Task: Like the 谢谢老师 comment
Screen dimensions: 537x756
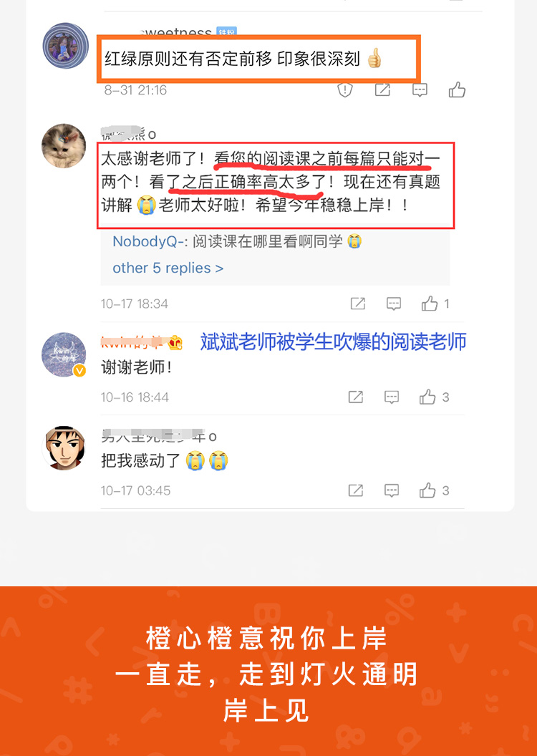Action: pos(434,397)
